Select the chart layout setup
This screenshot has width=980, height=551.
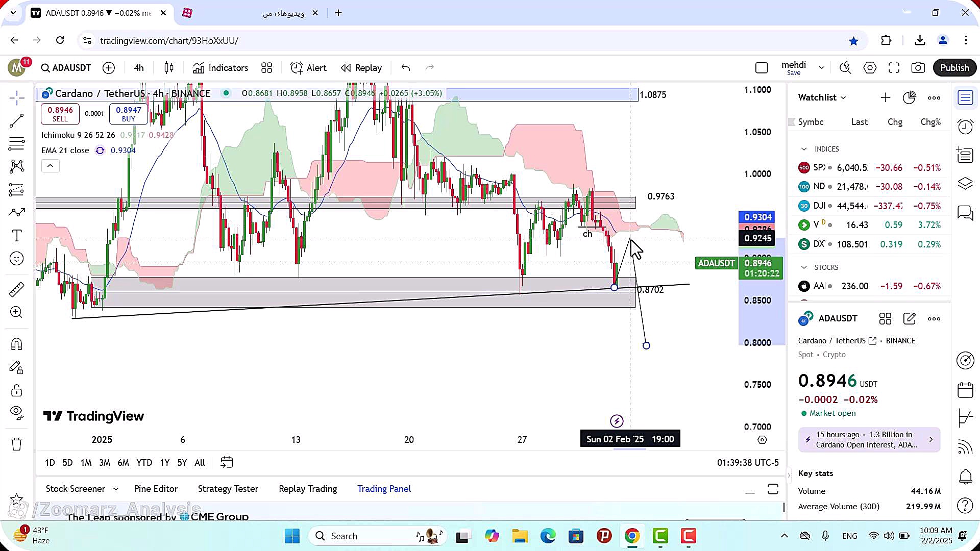762,68
